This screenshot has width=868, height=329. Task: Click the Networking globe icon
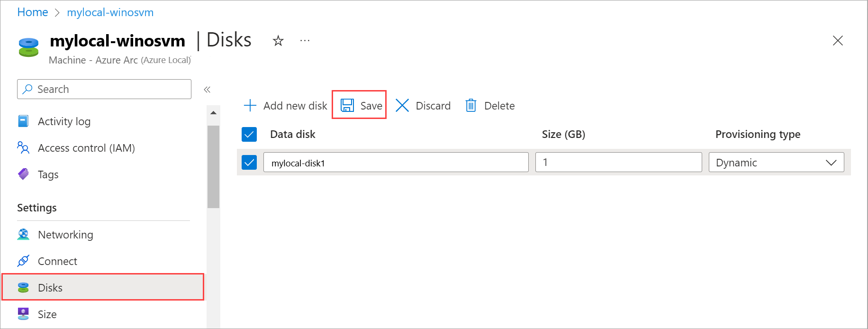(23, 234)
